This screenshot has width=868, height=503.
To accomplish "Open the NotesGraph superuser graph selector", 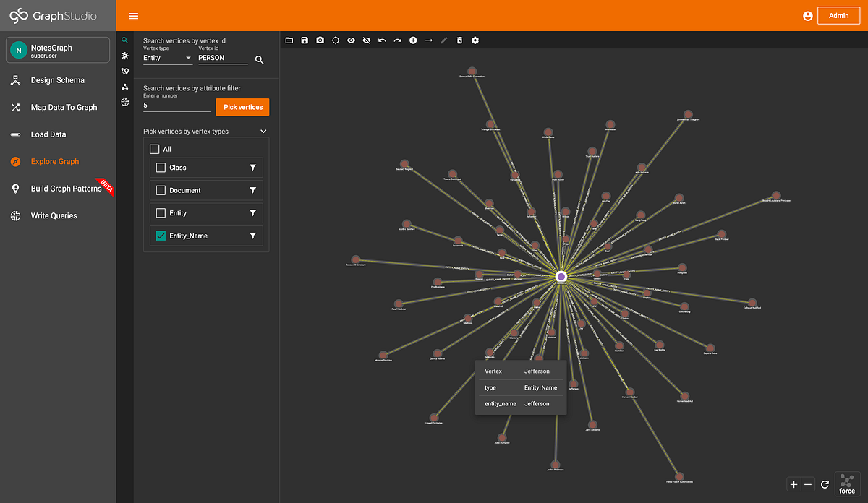I will tap(58, 51).
